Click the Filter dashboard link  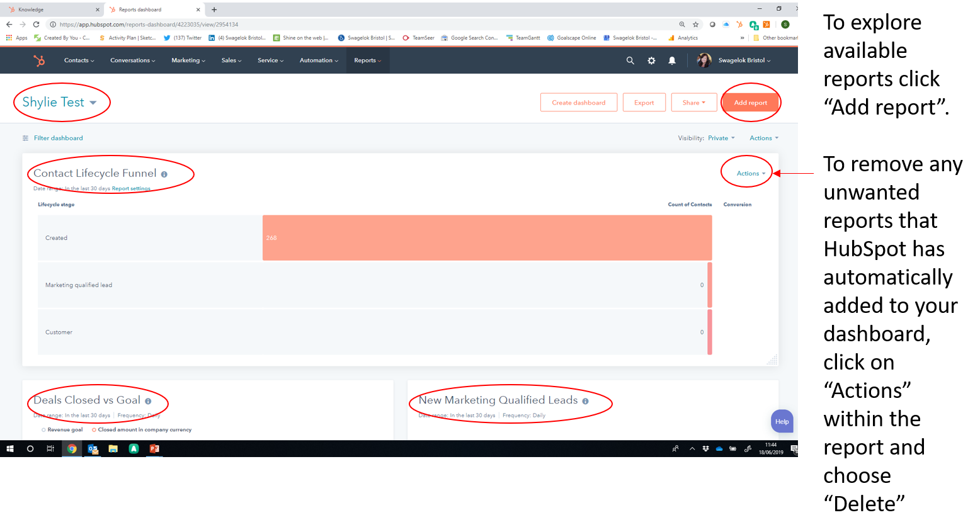(59, 138)
